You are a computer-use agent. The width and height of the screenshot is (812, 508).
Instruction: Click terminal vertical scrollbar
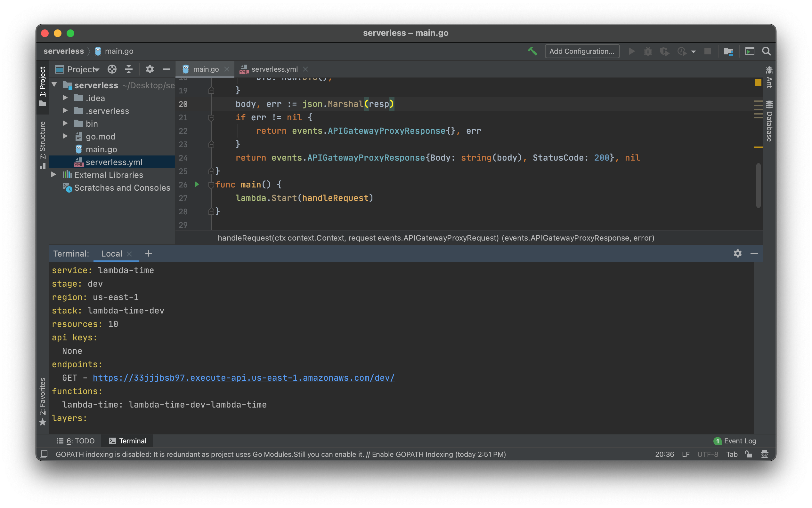[x=758, y=348]
